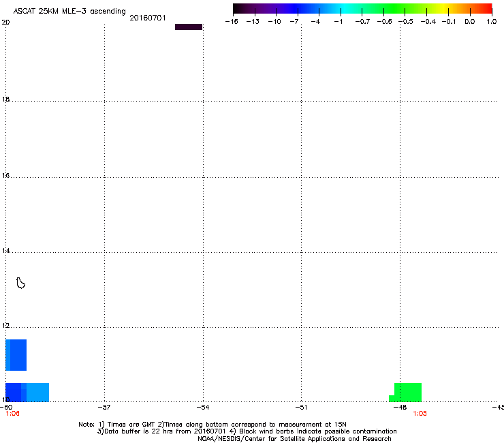Click the -0.1 value on color scale
The width and height of the screenshot is (504, 443).
click(x=449, y=22)
